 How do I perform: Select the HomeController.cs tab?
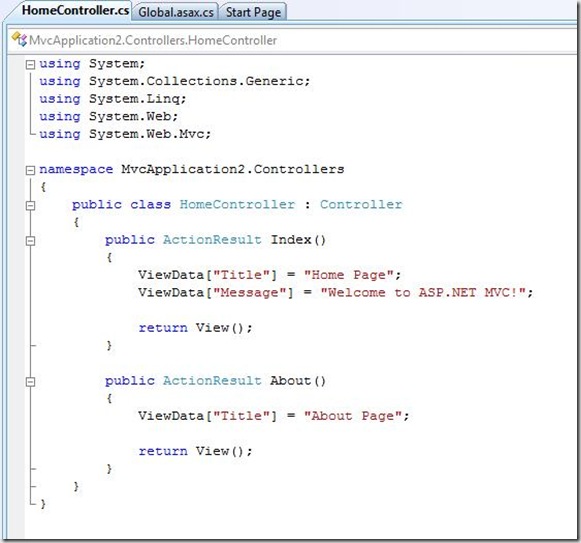75,10
